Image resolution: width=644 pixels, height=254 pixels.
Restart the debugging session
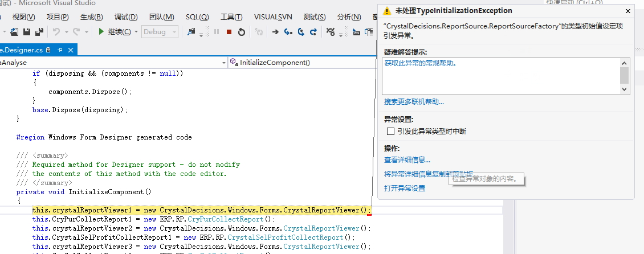coord(242,31)
